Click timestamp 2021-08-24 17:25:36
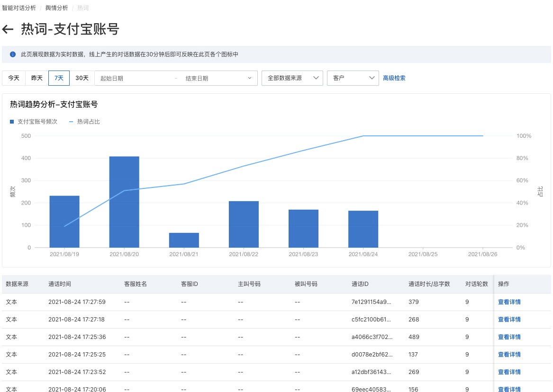The width and height of the screenshot is (553, 392). 77,337
